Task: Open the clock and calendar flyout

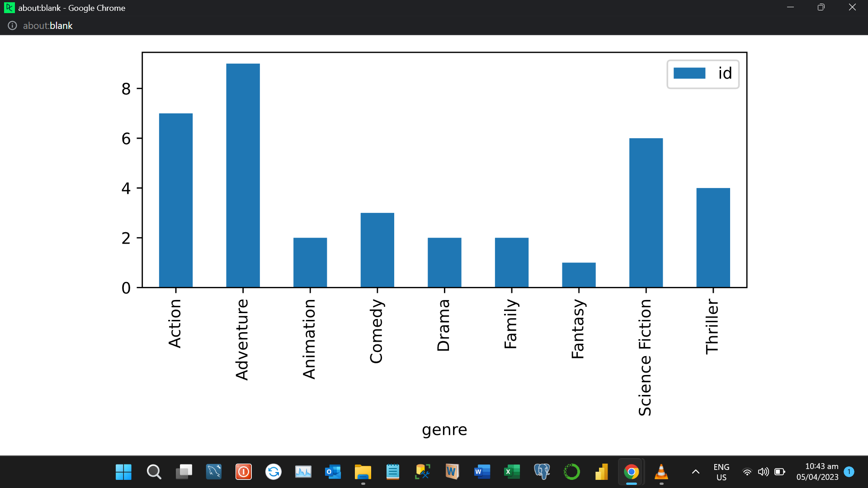Action: pos(821,471)
